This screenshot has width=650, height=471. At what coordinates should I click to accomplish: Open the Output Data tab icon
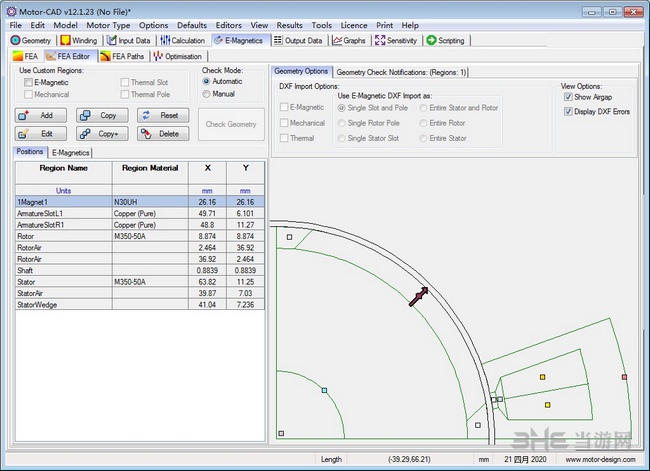[x=278, y=40]
